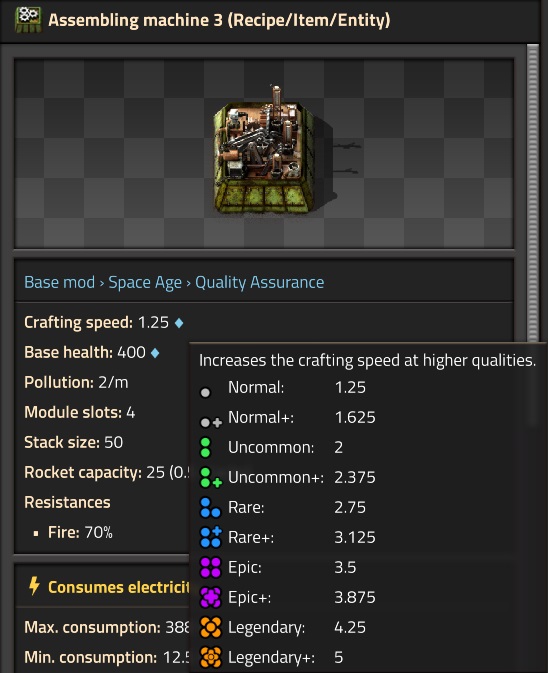
Task: Click the Uncommon green quality icon
Action: pyautogui.click(x=206, y=448)
